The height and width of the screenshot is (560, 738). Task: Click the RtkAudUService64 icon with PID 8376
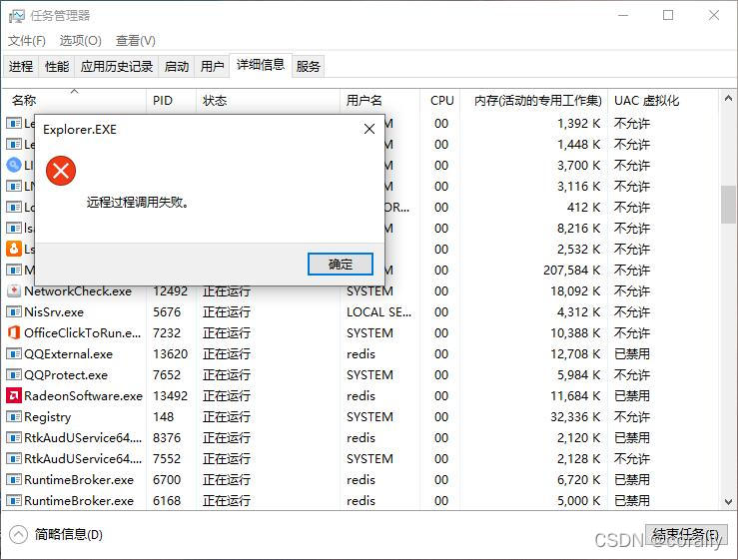coord(14,437)
